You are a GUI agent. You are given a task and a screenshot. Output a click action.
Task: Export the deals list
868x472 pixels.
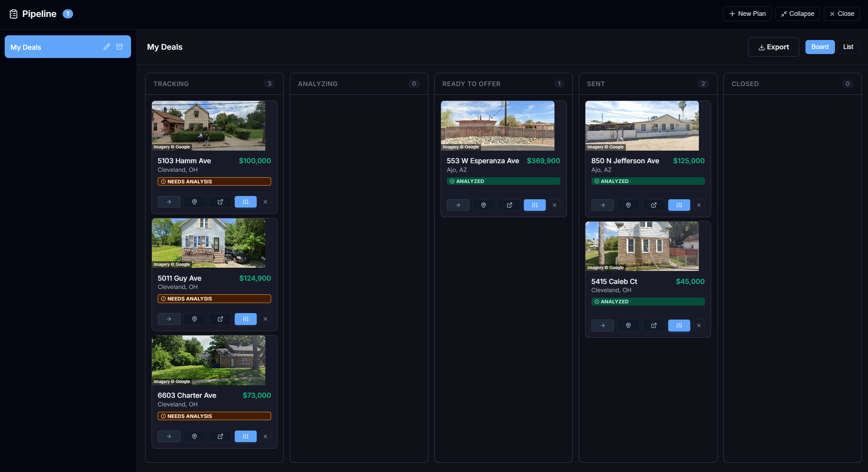pos(773,46)
